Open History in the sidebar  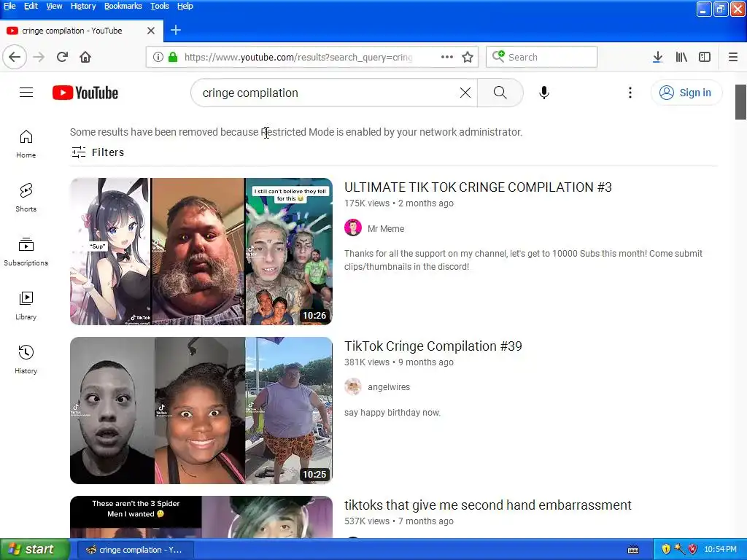point(26,359)
